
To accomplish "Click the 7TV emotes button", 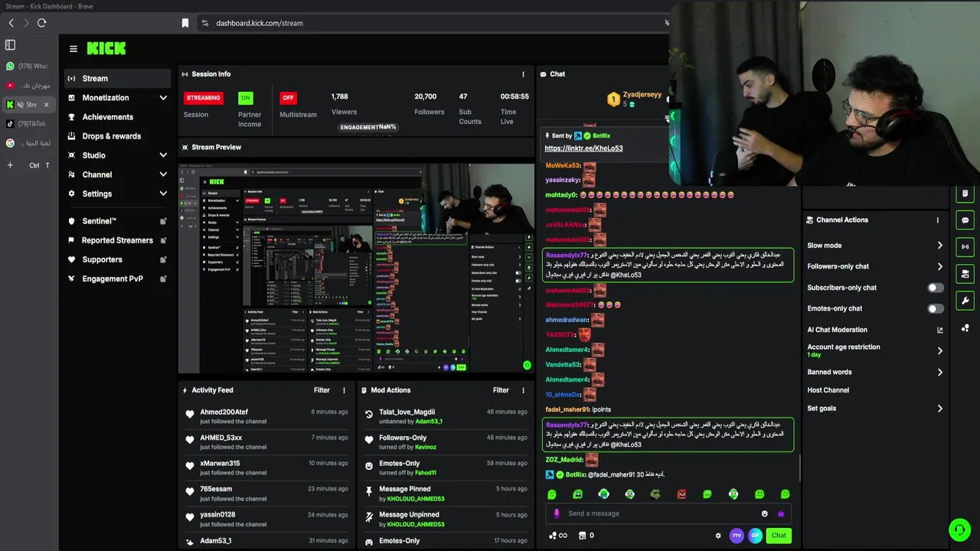I will 737,536.
